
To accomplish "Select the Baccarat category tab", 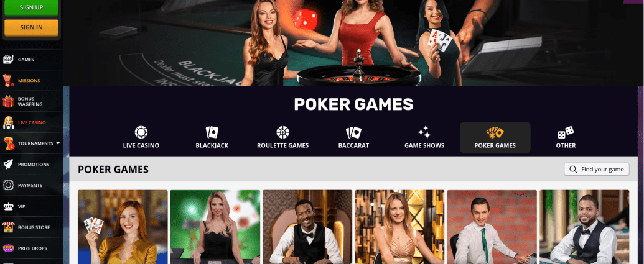I will (353, 138).
